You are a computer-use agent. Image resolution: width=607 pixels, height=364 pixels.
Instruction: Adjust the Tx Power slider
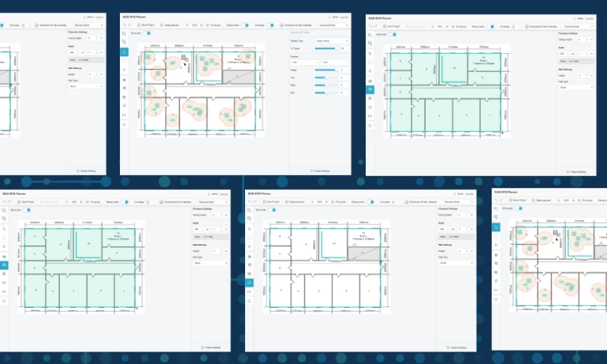[326, 49]
